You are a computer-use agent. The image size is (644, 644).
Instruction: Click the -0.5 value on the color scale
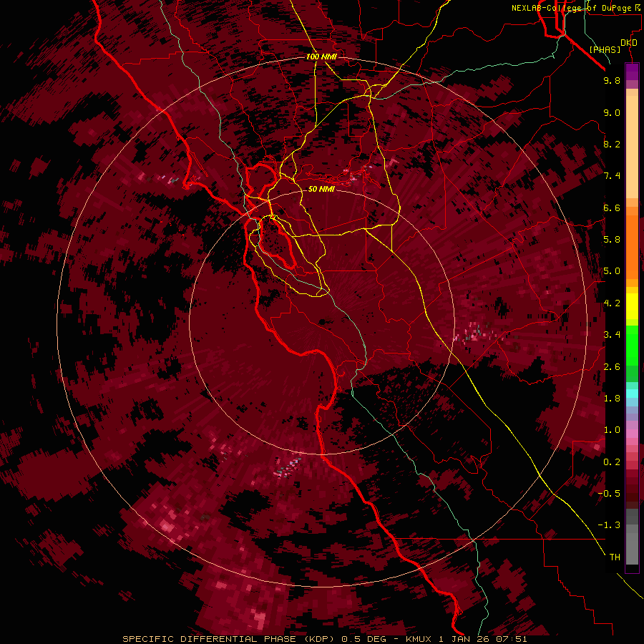pos(609,494)
